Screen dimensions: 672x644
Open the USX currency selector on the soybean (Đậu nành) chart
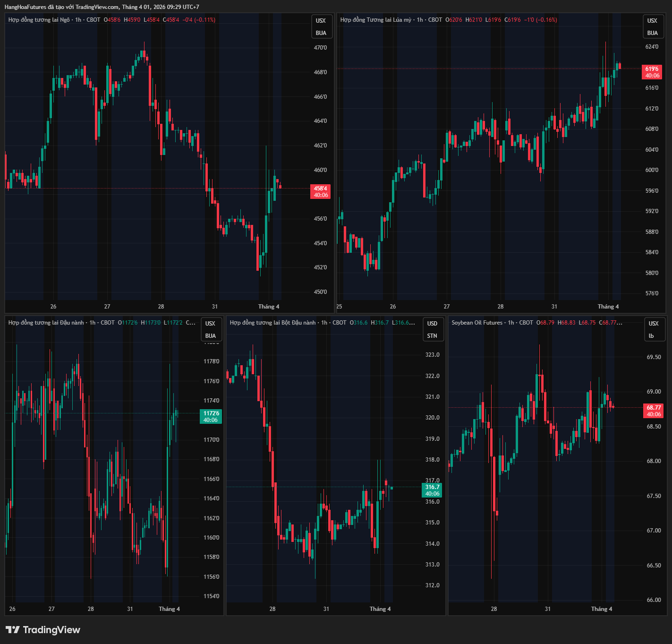tap(211, 324)
